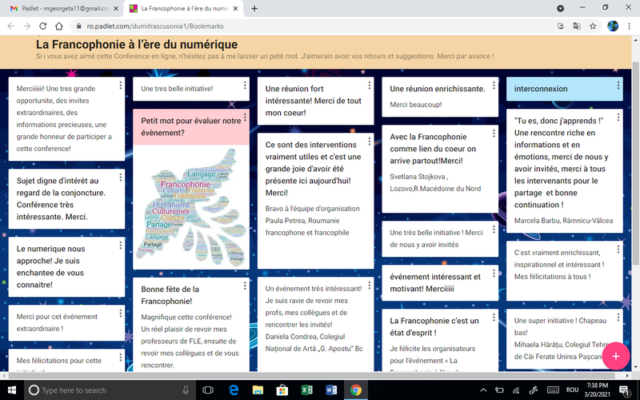This screenshot has height=400, width=640.
Task: Go back to the previous page
Action: tap(9, 25)
